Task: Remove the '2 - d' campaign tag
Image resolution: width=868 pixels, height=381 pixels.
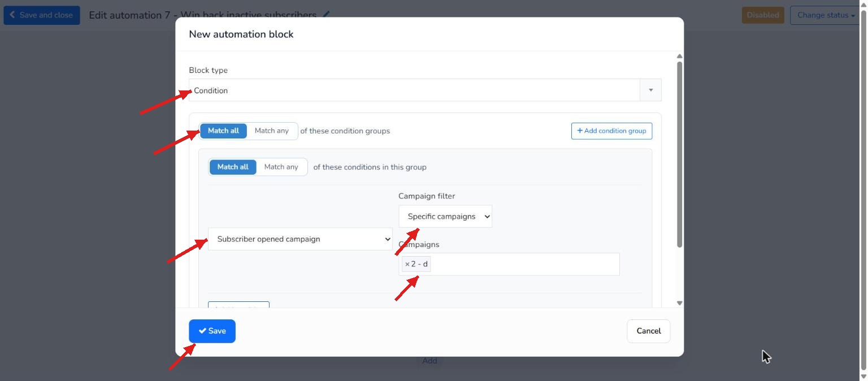Action: [x=407, y=264]
